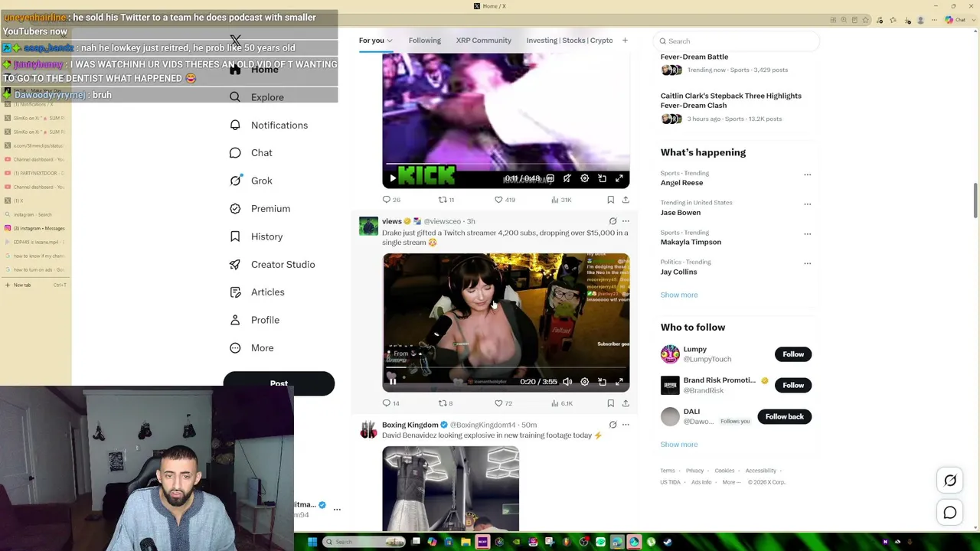Open the Boxing Kingdom training video thumbnail

point(451,488)
